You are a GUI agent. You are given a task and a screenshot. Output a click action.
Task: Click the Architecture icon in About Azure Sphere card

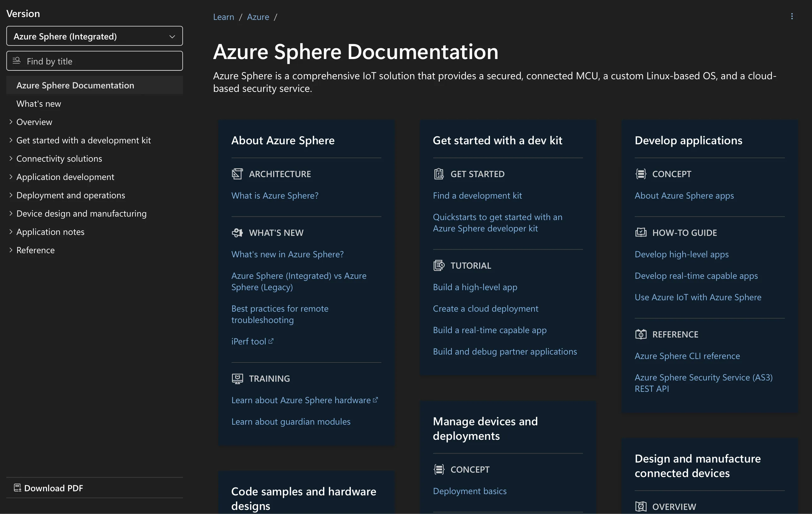coord(237,174)
